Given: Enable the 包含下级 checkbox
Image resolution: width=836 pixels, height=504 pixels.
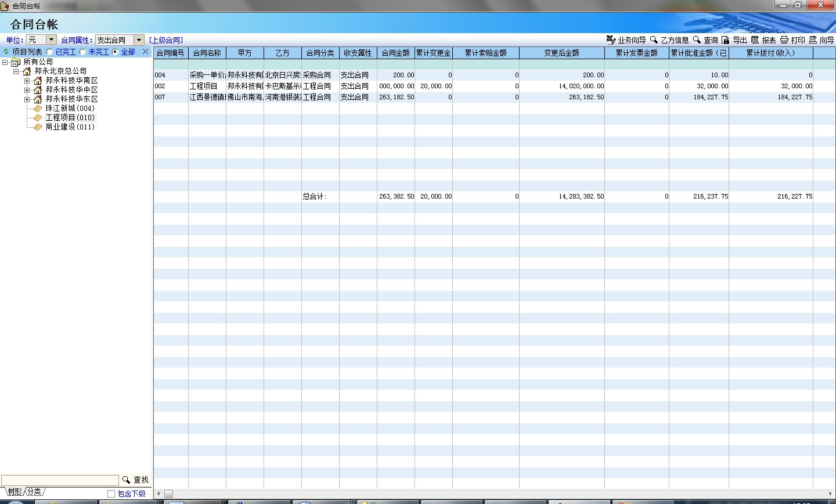Looking at the screenshot, I should tap(111, 494).
